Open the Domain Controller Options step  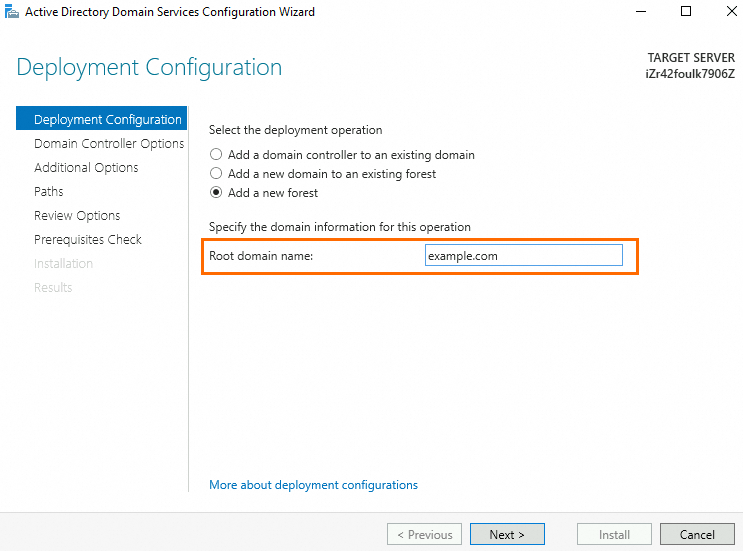pos(109,143)
